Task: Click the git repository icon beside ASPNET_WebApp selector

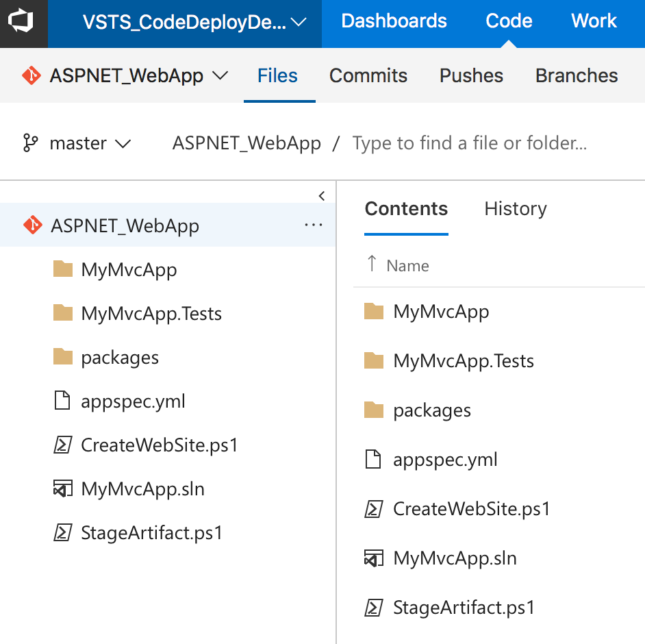Action: pos(31,75)
